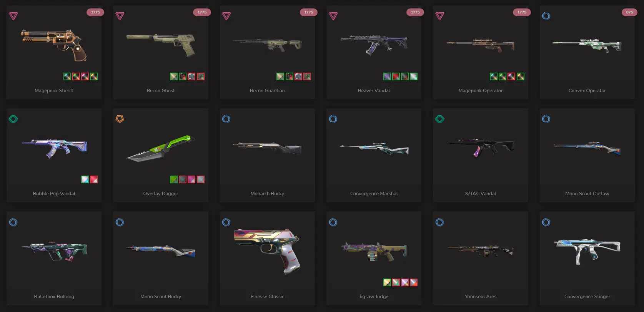644x312 pixels.
Task: Click the Moon Scout Outlaw name label
Action: (x=587, y=194)
